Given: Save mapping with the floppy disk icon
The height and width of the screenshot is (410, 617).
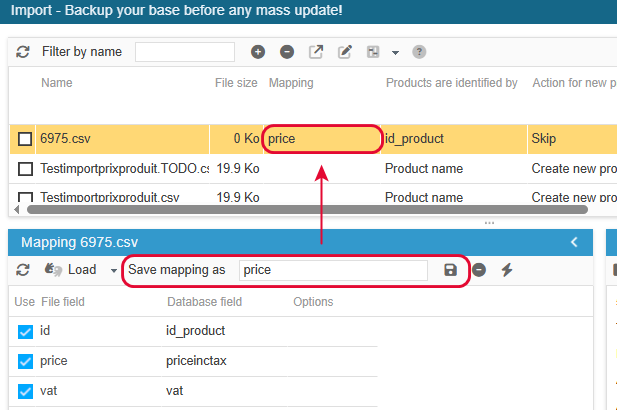Looking at the screenshot, I should point(450,270).
